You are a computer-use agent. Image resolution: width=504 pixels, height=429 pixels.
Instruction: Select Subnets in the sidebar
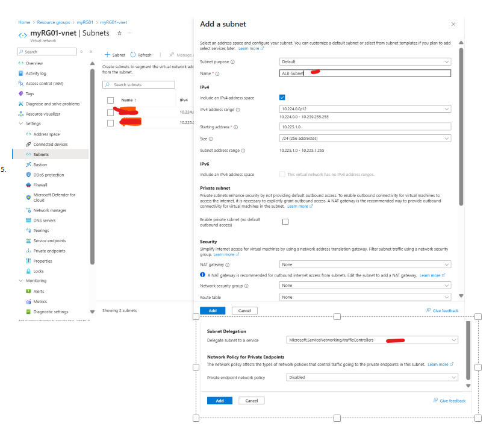pyautogui.click(x=51, y=154)
